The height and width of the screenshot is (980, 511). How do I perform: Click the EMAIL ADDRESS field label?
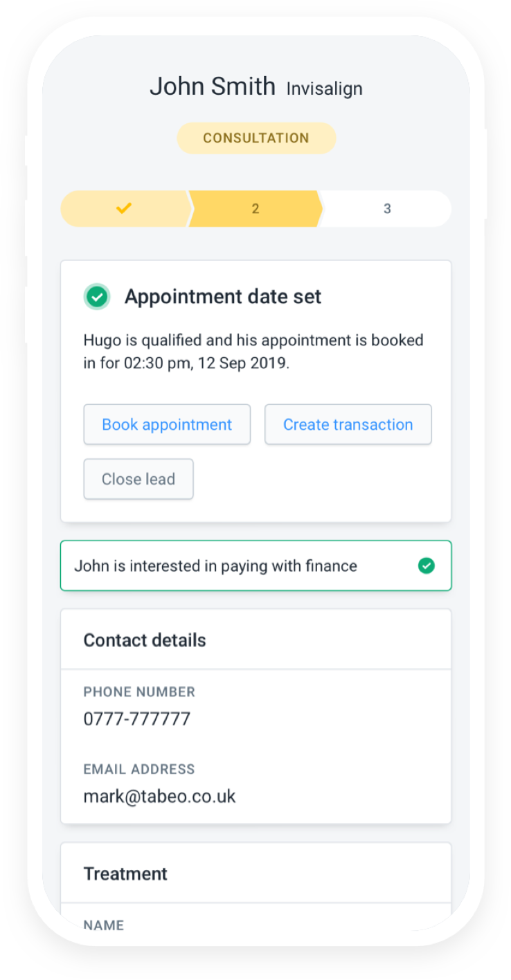pyautogui.click(x=139, y=769)
